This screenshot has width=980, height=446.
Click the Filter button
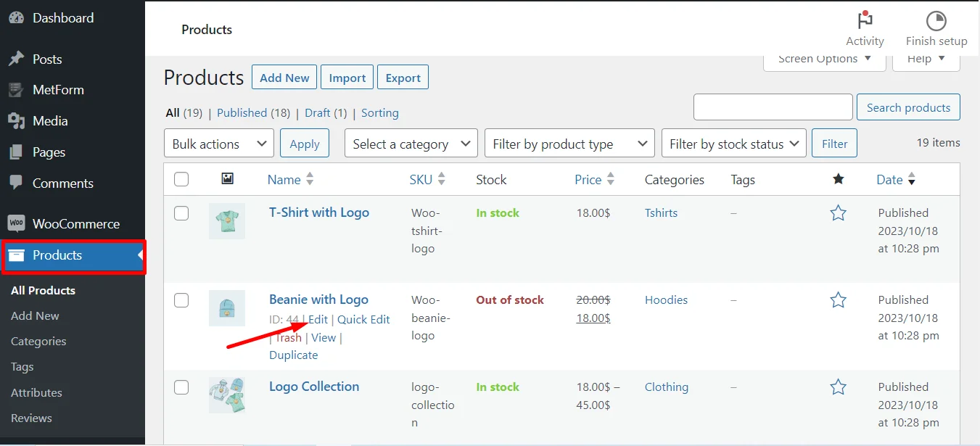pos(835,144)
